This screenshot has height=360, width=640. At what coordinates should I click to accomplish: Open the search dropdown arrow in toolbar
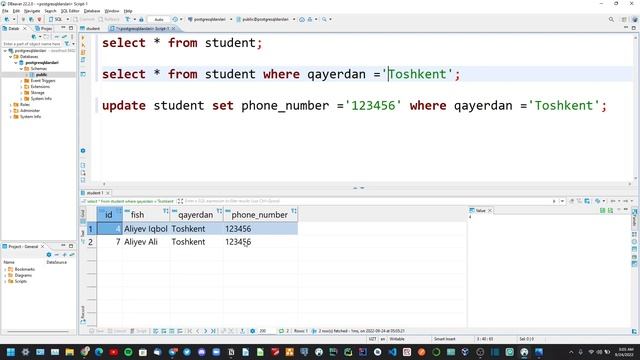tap(330, 19)
